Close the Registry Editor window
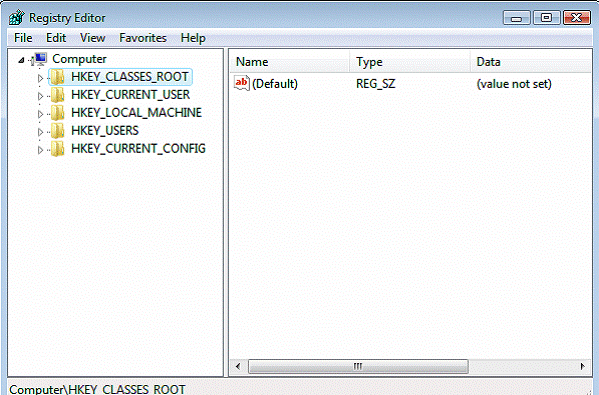Screen dimensions: 599x395 (x=576, y=18)
